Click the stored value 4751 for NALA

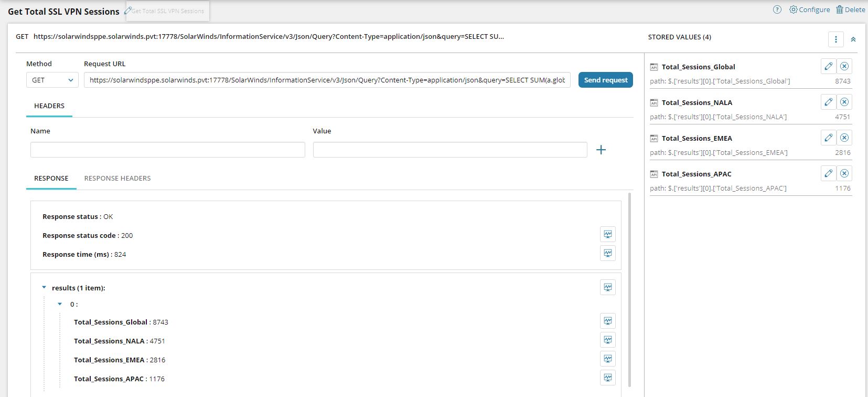(x=843, y=117)
